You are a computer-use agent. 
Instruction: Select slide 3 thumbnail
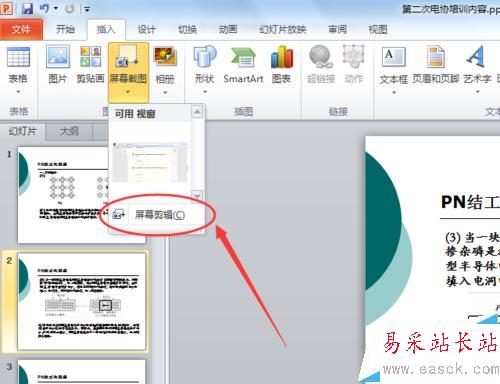pos(82,372)
